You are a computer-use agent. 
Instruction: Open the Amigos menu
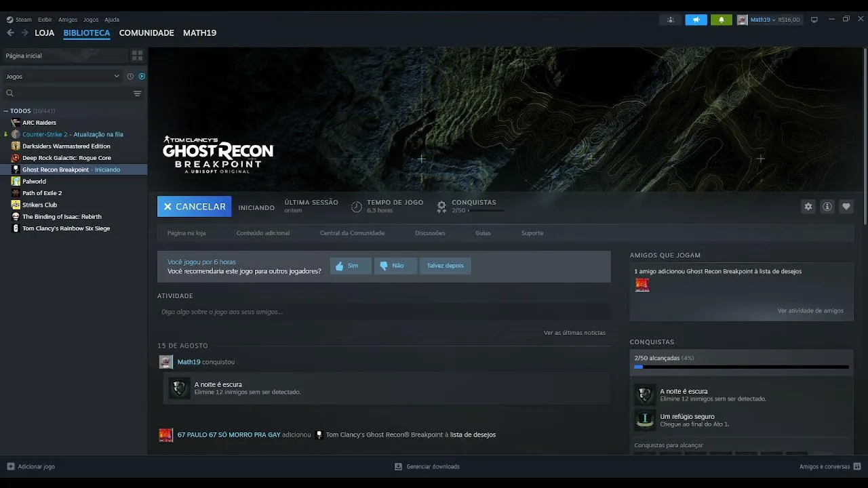coord(68,20)
